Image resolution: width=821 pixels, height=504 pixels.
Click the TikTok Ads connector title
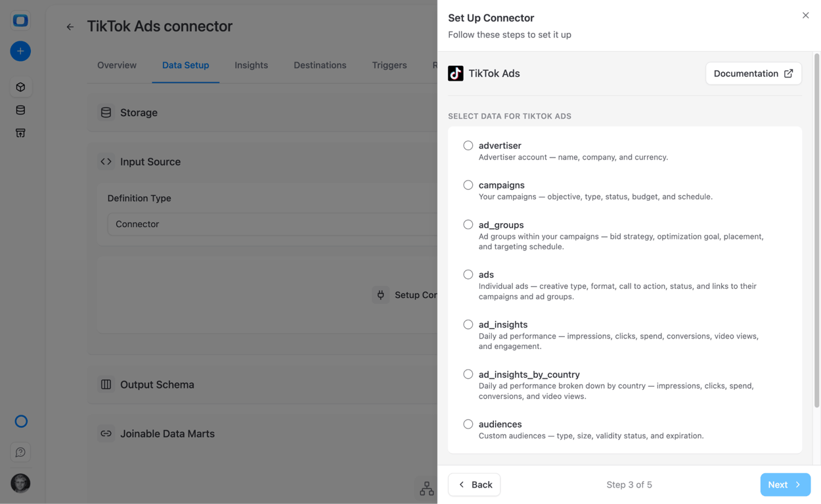(x=160, y=26)
